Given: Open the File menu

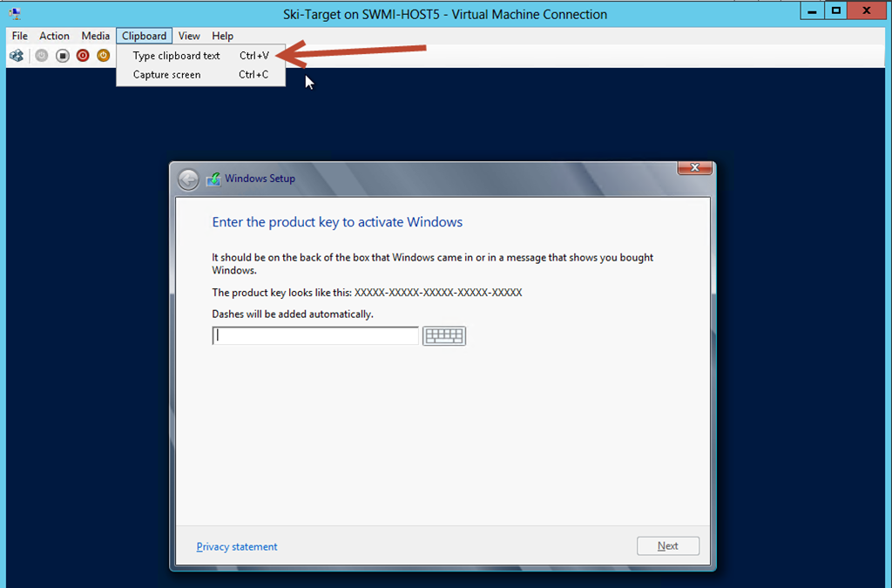Looking at the screenshot, I should click(20, 36).
